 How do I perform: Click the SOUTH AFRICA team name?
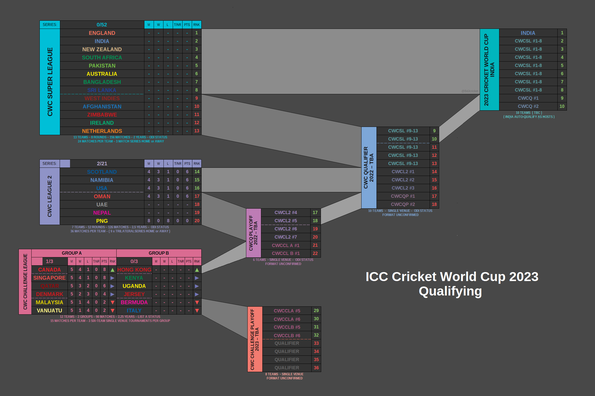(102, 58)
